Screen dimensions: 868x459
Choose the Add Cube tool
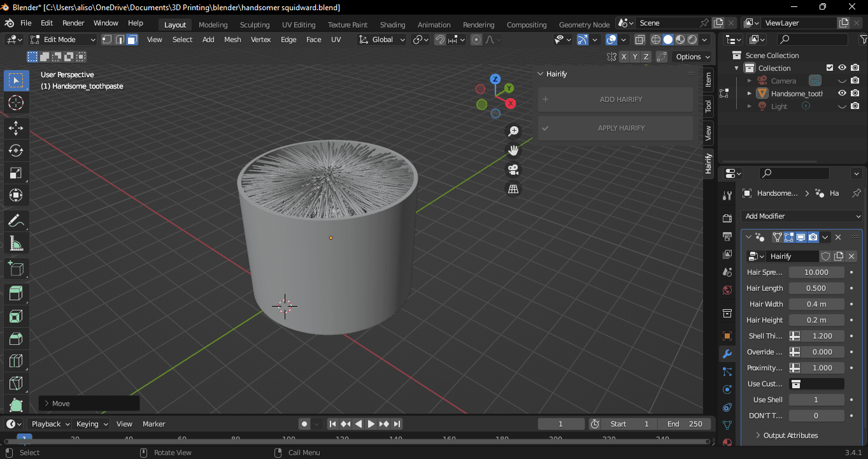pyautogui.click(x=16, y=269)
